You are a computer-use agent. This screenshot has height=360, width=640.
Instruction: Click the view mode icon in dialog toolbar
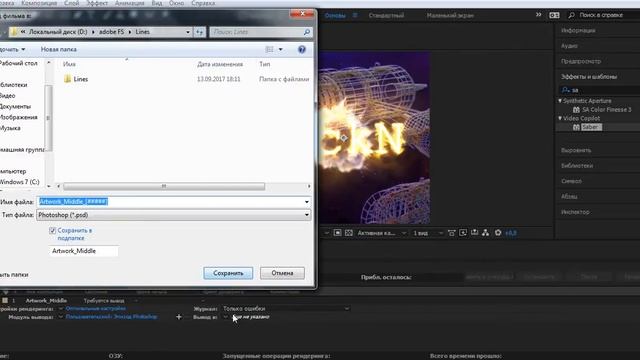pyautogui.click(x=269, y=49)
